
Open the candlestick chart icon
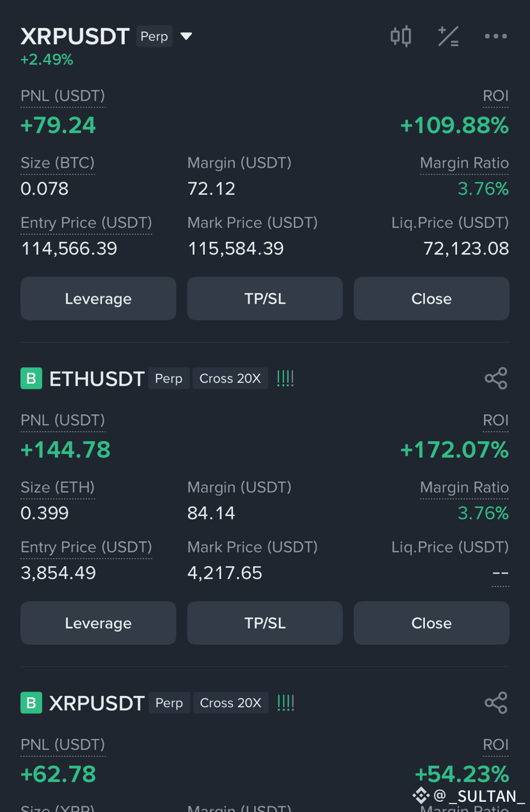[x=401, y=37]
